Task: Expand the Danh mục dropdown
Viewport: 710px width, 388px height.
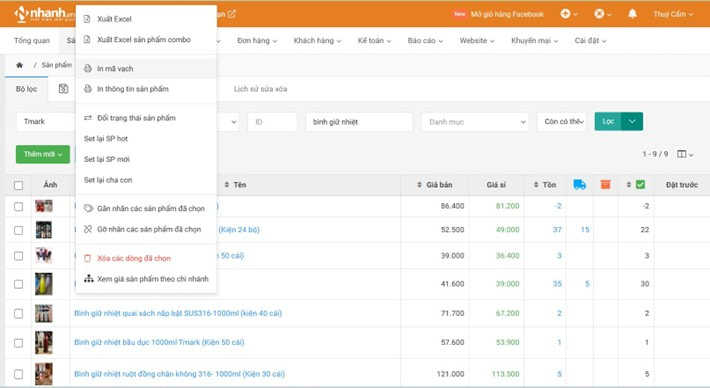Action: click(x=475, y=122)
